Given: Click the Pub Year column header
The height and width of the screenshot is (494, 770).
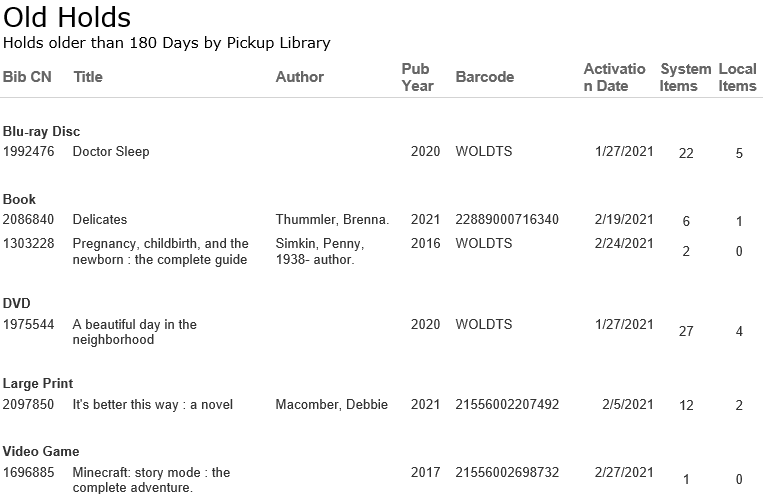Looking at the screenshot, I should click(x=417, y=77).
